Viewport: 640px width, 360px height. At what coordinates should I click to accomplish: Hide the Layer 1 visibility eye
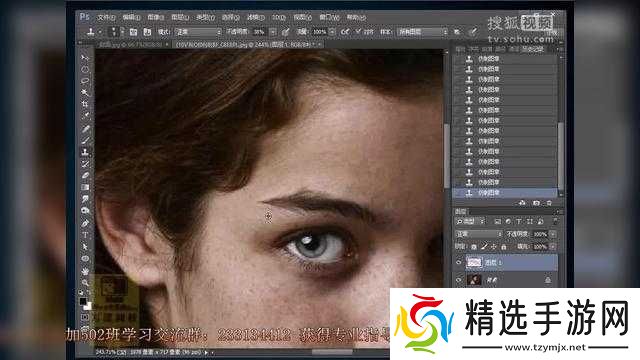(x=459, y=262)
